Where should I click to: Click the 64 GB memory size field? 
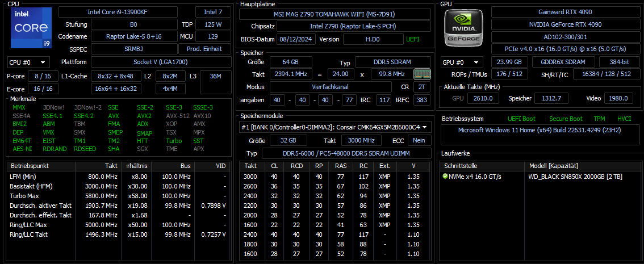pos(291,62)
